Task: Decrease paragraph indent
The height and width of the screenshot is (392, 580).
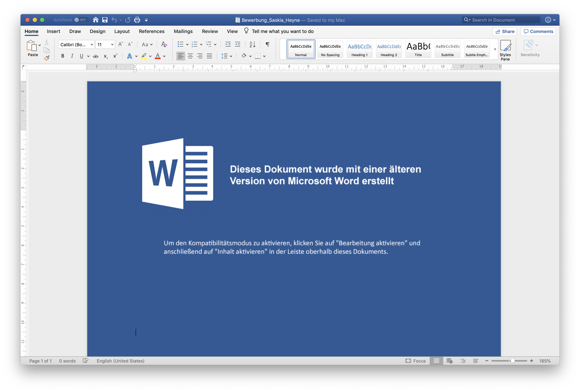Action: [228, 44]
